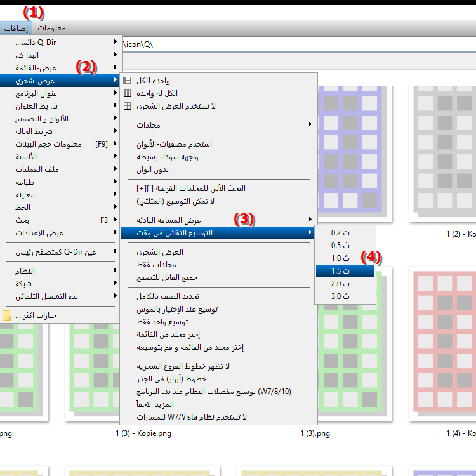Screen dimensions: 476x476
Task: Toggle 'البحث الآلي للمجلدات الفرعية' option
Action: tap(217, 188)
